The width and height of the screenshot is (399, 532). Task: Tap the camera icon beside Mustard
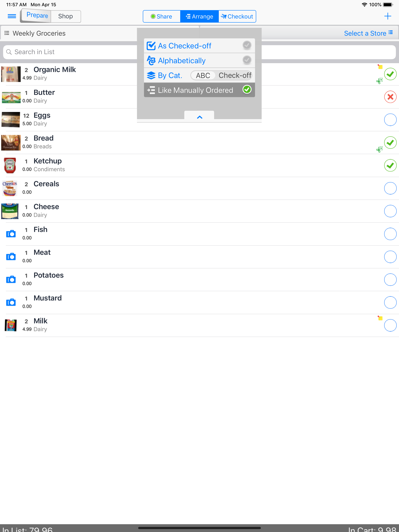pyautogui.click(x=11, y=302)
